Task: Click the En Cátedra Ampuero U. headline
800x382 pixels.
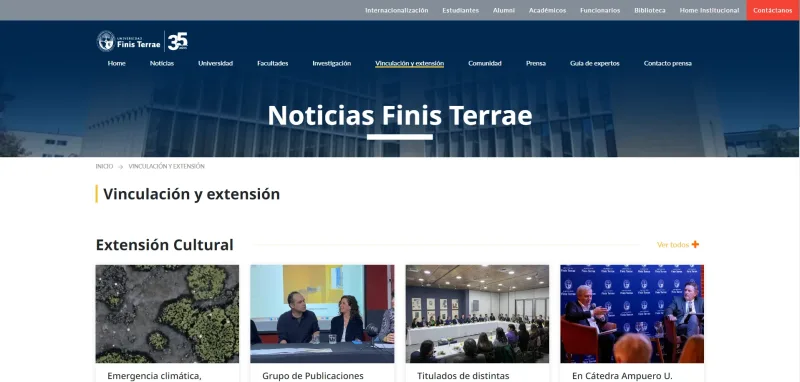Action: pos(622,376)
